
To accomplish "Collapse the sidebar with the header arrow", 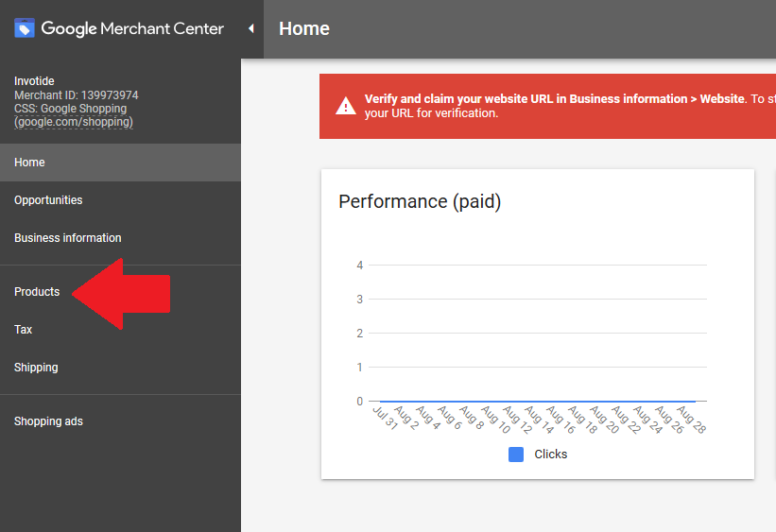I will (x=250, y=28).
